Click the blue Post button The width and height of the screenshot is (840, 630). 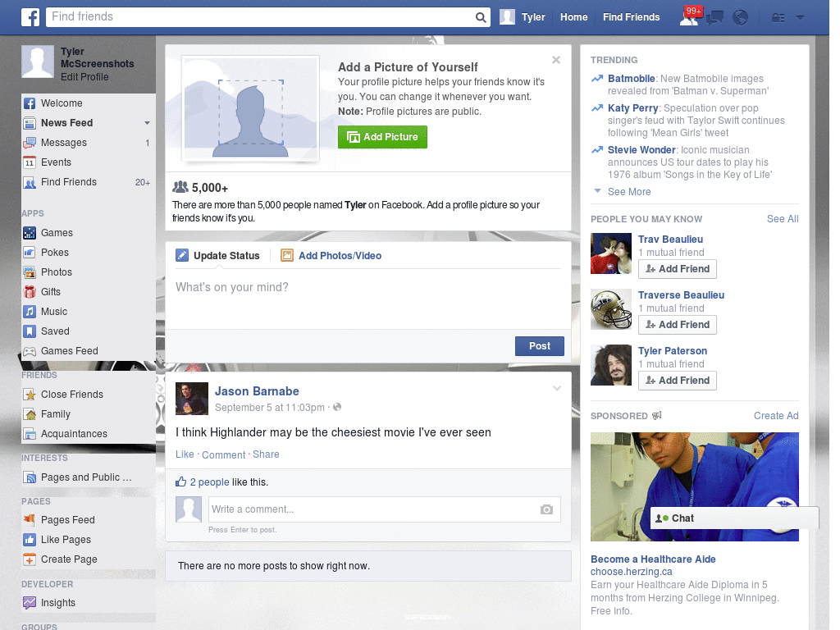click(540, 346)
